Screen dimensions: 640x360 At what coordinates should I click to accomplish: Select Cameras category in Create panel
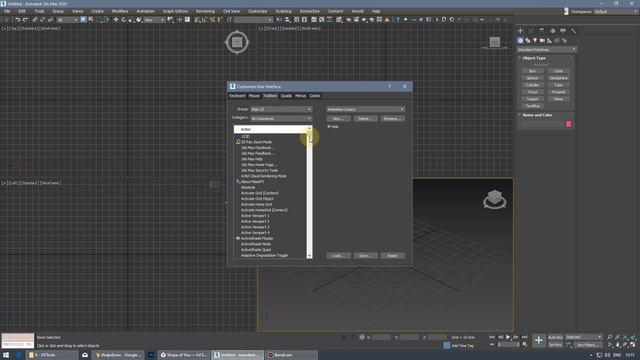tap(542, 40)
